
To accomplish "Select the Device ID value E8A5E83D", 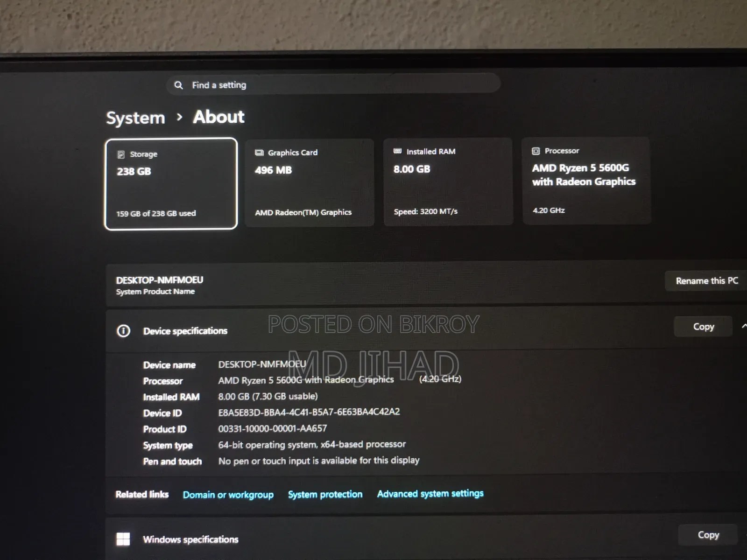I will pos(309,412).
